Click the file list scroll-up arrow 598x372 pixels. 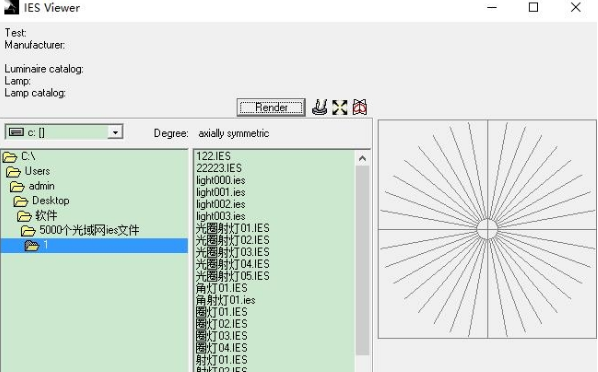tap(362, 158)
